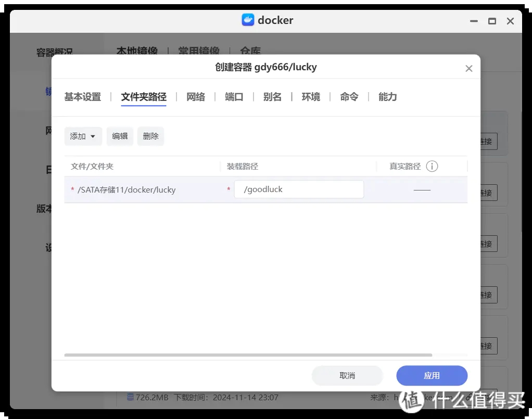This screenshot has width=532, height=419.
Task: Select the /SATA存储11/docker/lucky folder row
Action: pyautogui.click(x=265, y=189)
